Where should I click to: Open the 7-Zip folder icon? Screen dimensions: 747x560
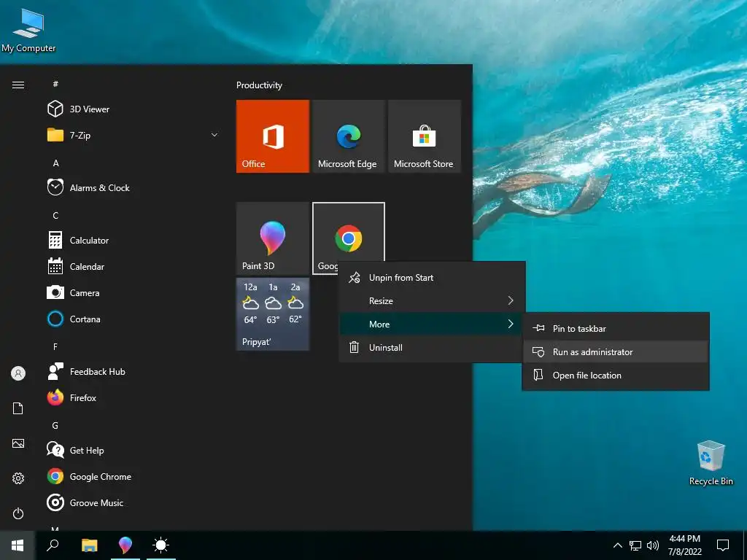[x=55, y=135]
